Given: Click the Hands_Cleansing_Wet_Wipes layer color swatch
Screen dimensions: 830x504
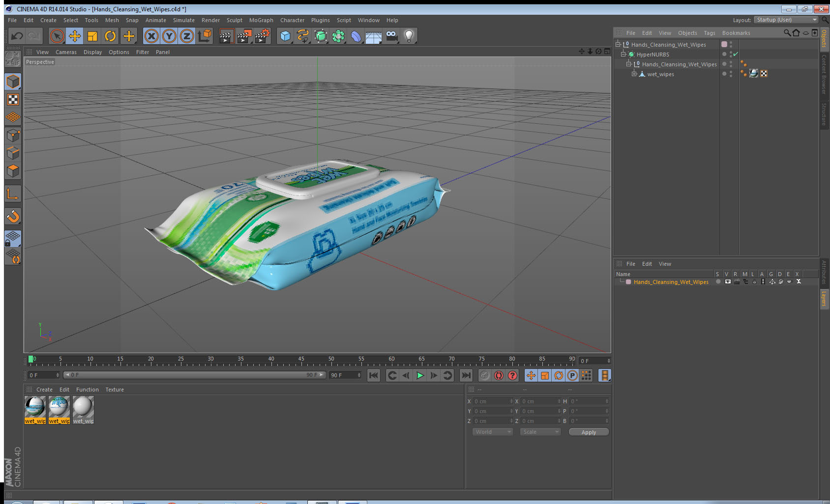Looking at the screenshot, I should pyautogui.click(x=628, y=282).
